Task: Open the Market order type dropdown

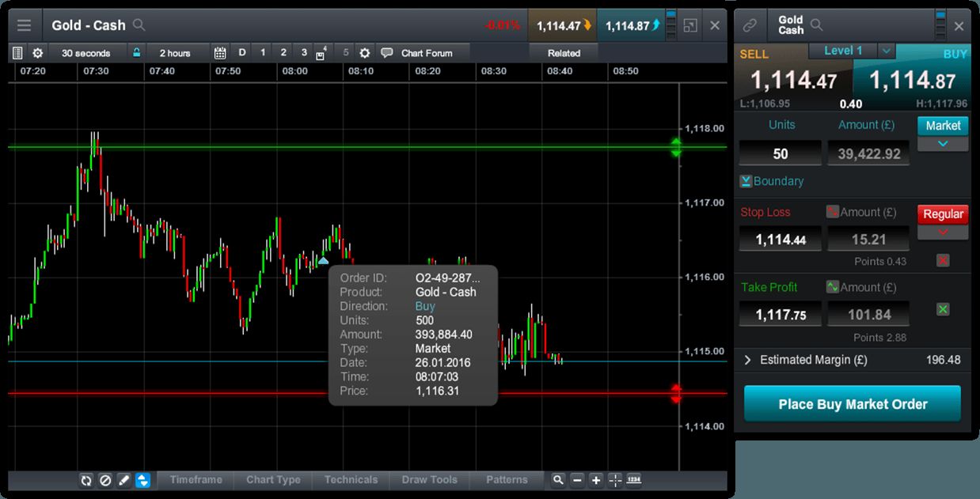Action: 942,143
